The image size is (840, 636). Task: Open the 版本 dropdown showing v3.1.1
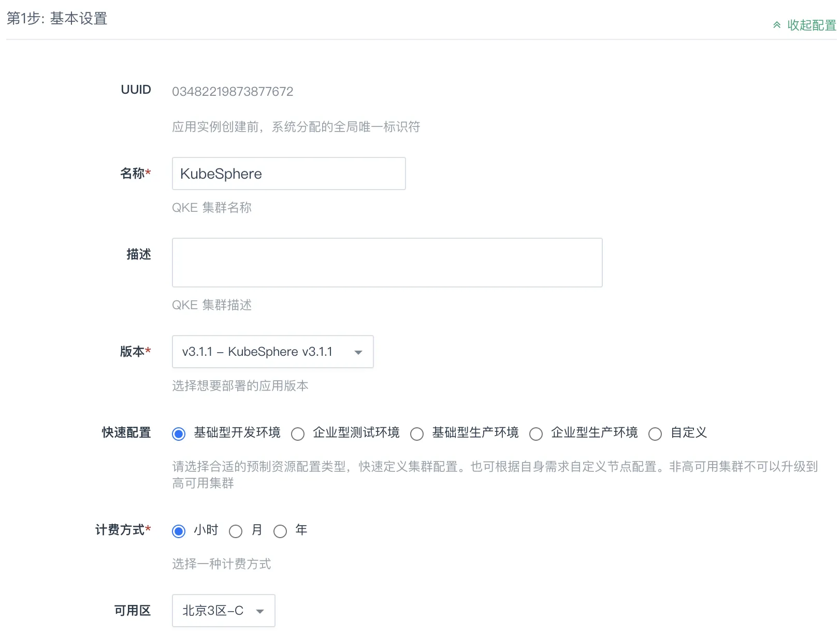(x=272, y=352)
